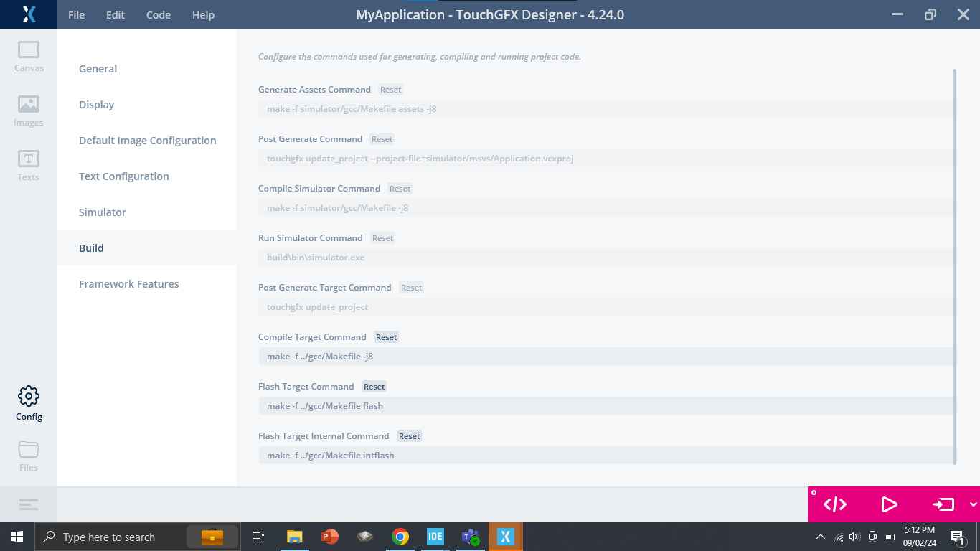
Task: Open the Canvas panel in sidebar
Action: [x=28, y=52]
